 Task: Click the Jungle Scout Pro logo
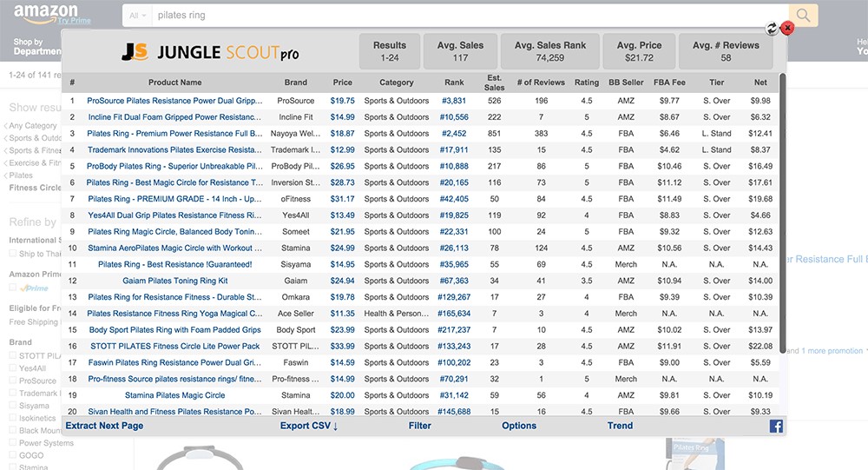click(x=210, y=52)
